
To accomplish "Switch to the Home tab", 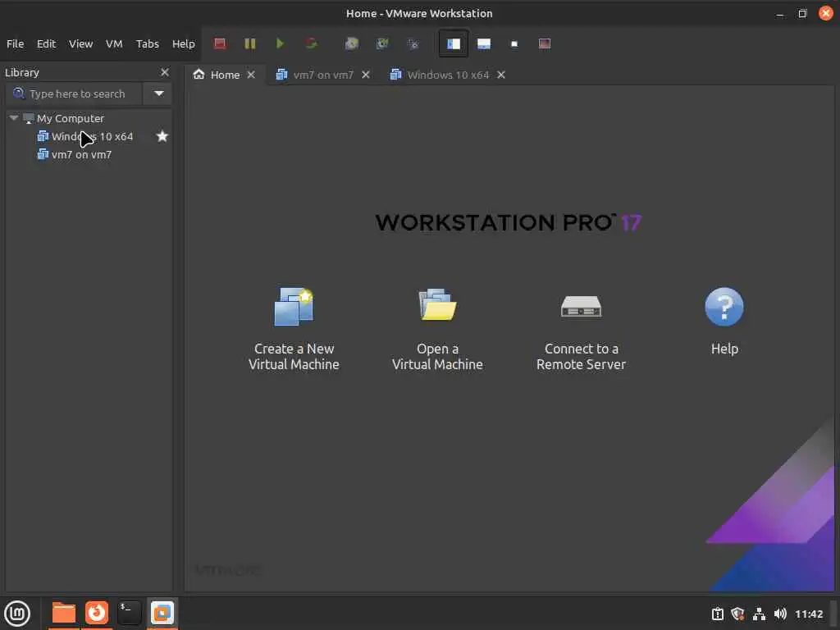I will click(x=225, y=75).
